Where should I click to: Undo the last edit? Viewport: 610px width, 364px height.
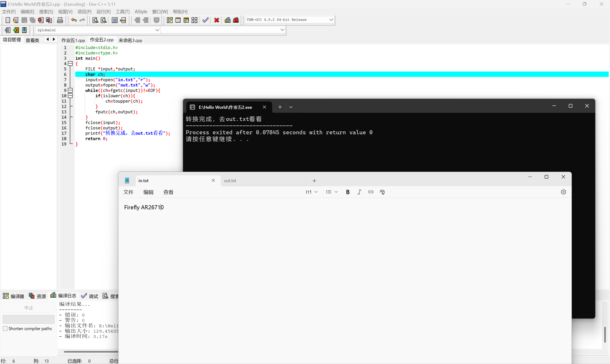pos(73,20)
